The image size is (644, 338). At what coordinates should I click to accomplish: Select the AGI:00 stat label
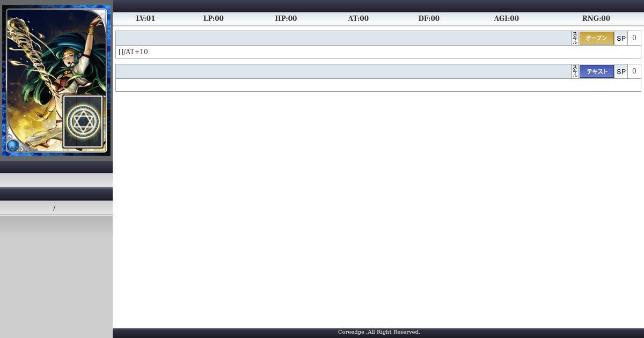point(506,18)
